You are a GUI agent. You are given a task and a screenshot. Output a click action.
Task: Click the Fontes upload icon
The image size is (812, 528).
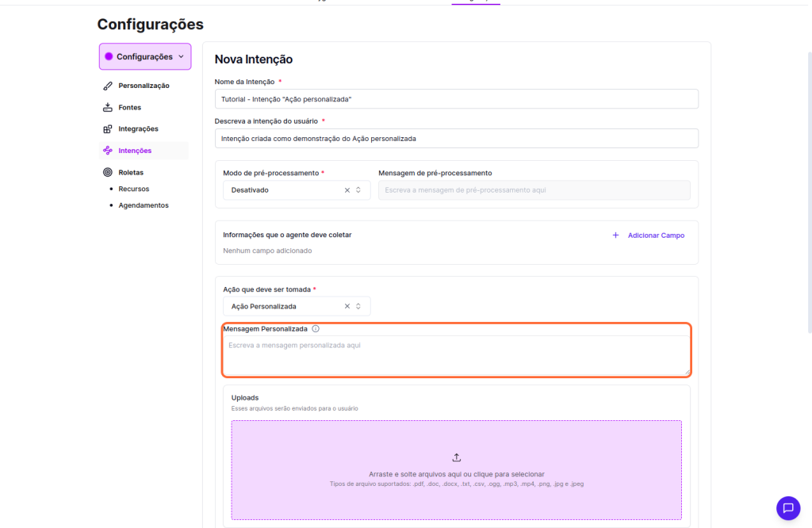click(x=108, y=107)
